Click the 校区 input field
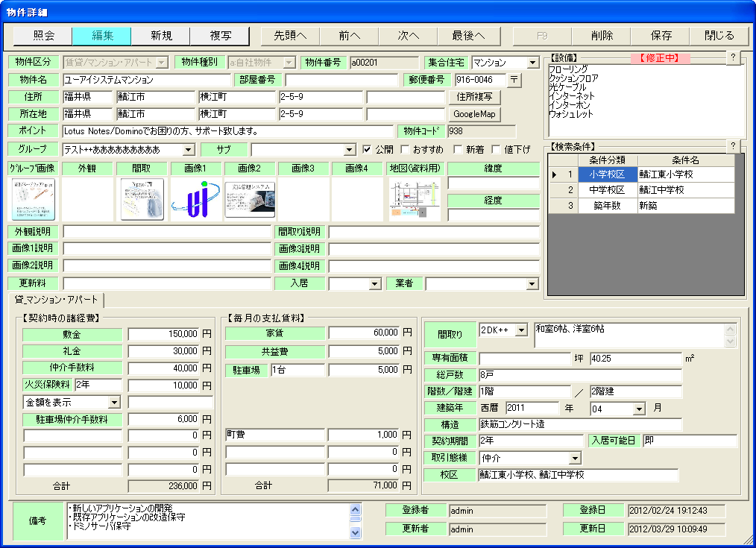The height and width of the screenshot is (548, 756). pyautogui.click(x=578, y=475)
